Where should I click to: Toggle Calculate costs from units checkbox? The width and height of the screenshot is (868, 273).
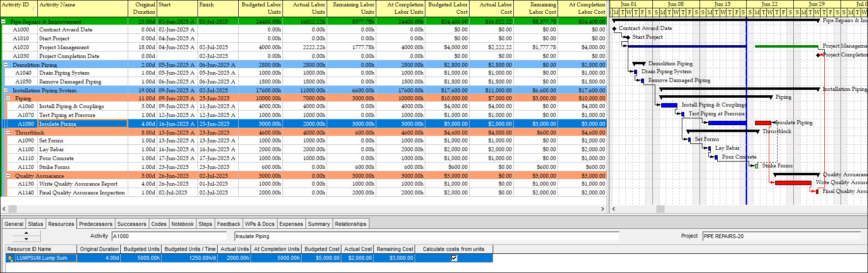pyautogui.click(x=454, y=258)
